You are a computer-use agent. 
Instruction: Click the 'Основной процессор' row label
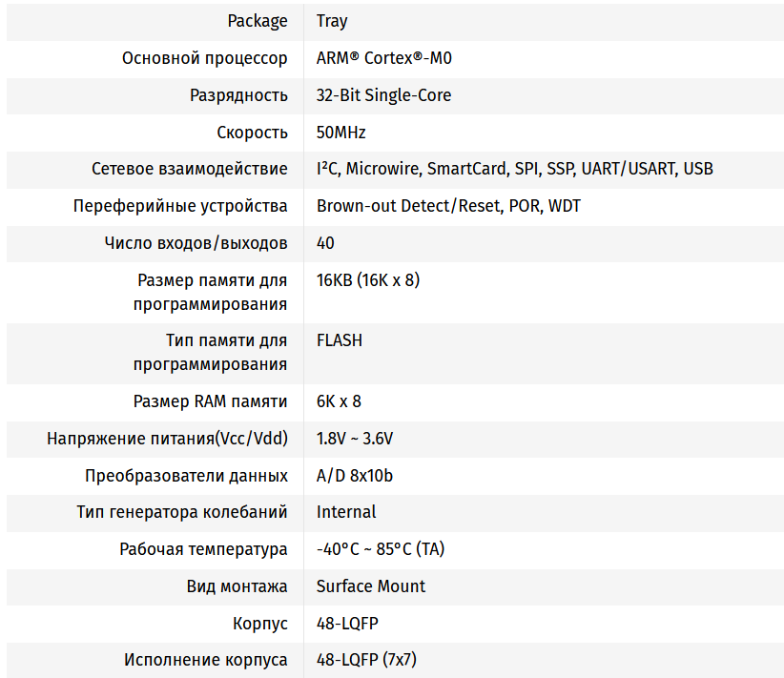click(x=204, y=58)
